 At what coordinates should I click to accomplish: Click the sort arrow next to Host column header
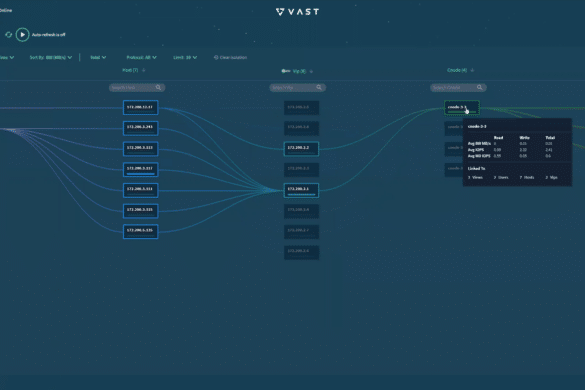144,70
